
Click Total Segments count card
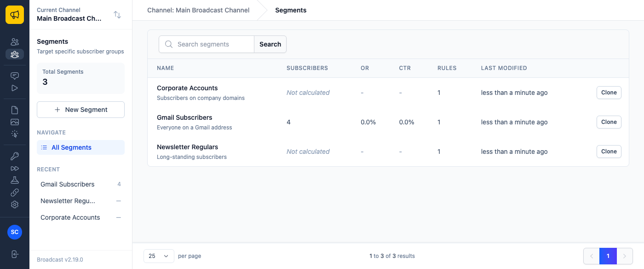[80, 78]
